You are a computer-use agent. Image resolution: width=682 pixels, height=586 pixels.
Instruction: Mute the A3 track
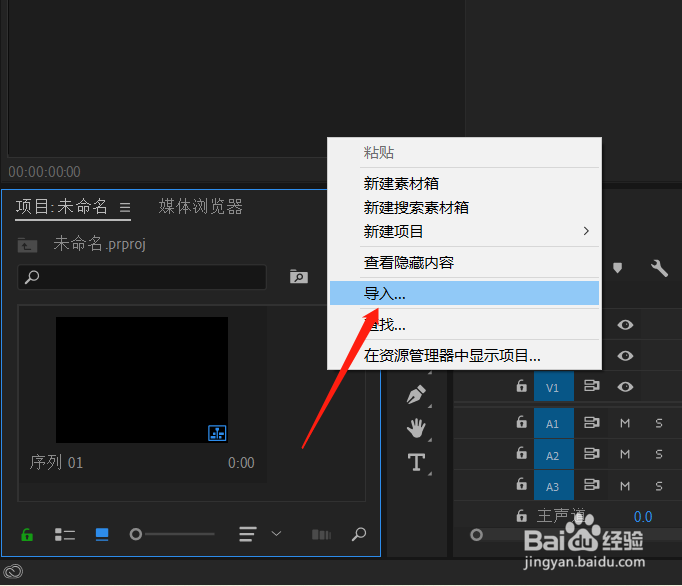pyautogui.click(x=625, y=486)
